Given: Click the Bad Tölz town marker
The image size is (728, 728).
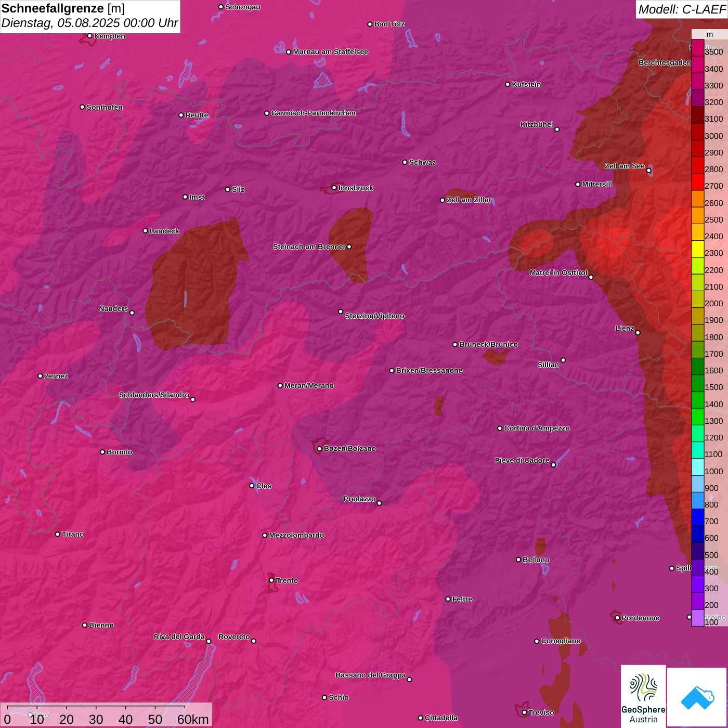Looking at the screenshot, I should [370, 24].
